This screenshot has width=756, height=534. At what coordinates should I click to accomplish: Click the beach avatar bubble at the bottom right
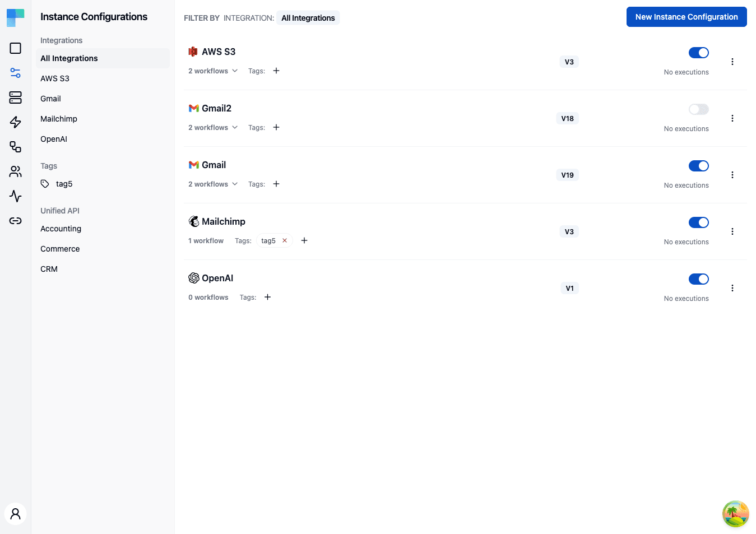click(736, 514)
